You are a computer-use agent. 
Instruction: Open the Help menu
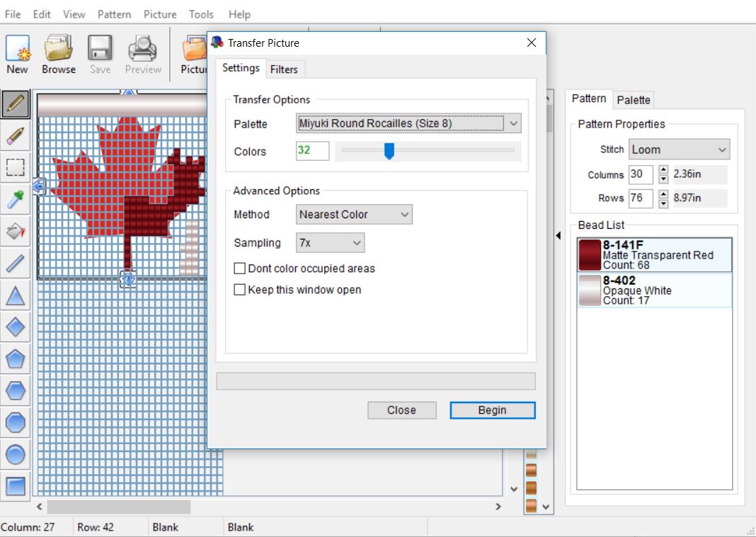click(239, 14)
